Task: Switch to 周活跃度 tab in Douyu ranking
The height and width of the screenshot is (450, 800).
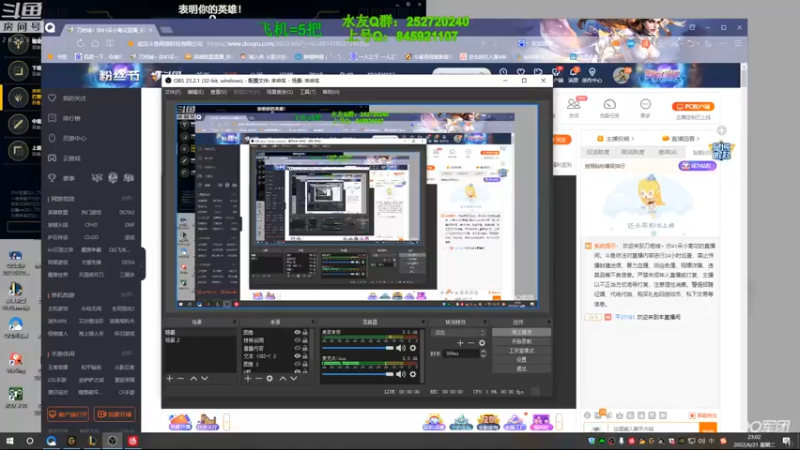Action: [x=633, y=152]
